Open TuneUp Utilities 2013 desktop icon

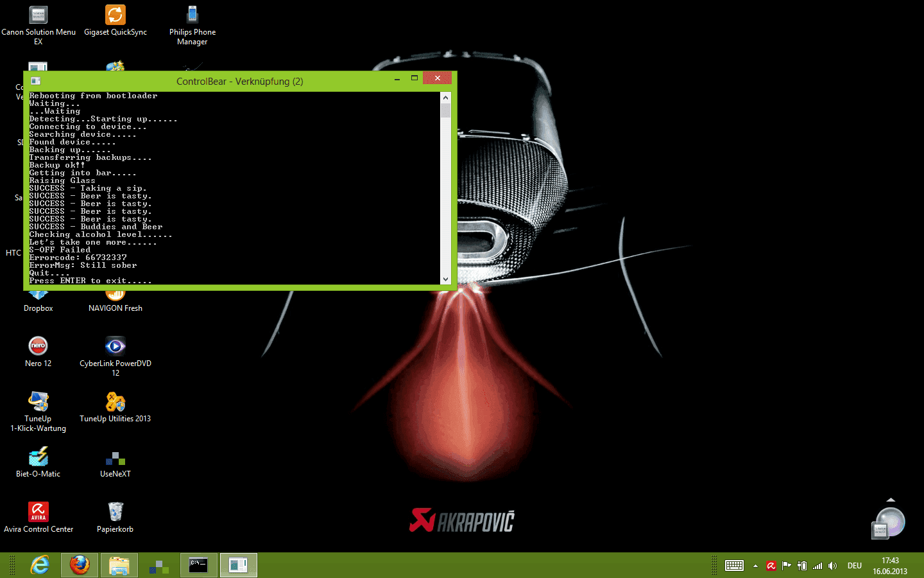[116, 407]
